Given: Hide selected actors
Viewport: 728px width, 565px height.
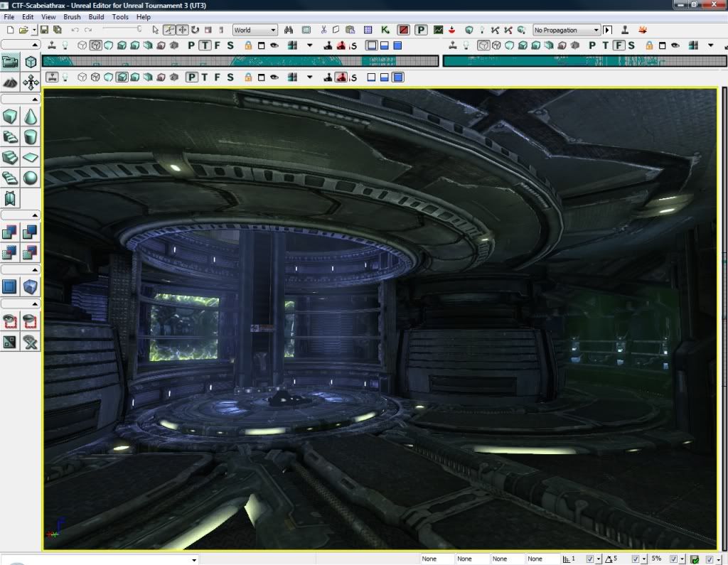Looking at the screenshot, I should 30,321.
